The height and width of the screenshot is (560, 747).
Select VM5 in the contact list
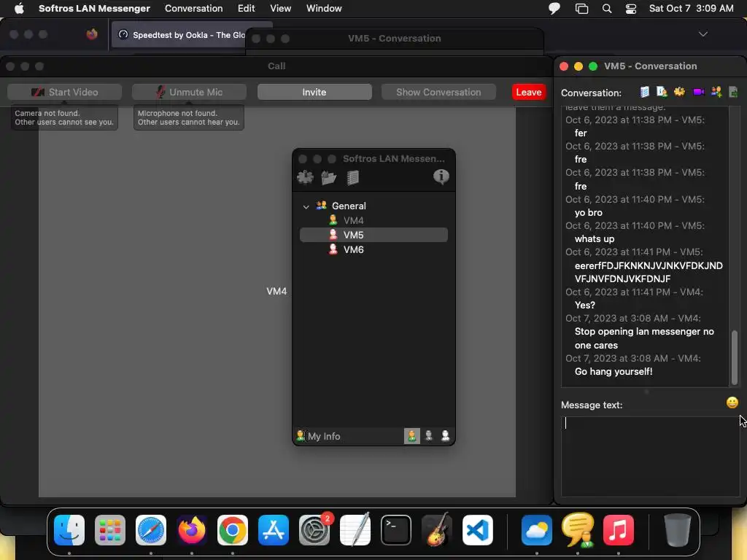point(373,235)
